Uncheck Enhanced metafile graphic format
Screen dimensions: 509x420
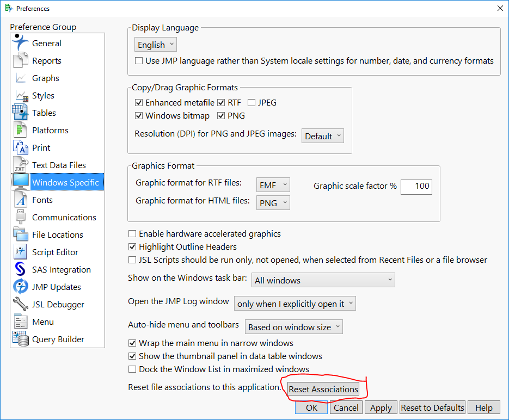click(x=139, y=102)
